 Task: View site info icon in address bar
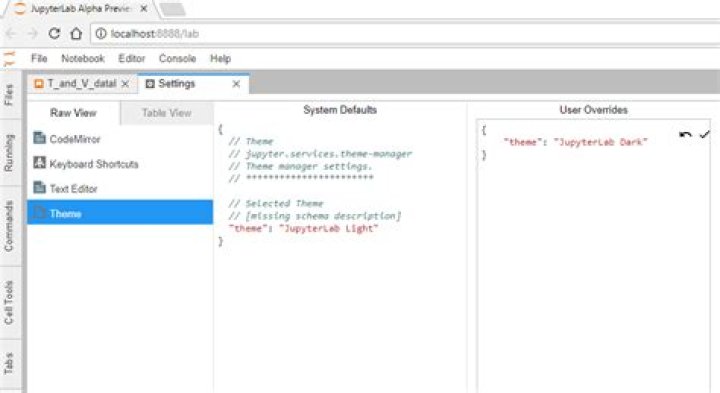101,34
